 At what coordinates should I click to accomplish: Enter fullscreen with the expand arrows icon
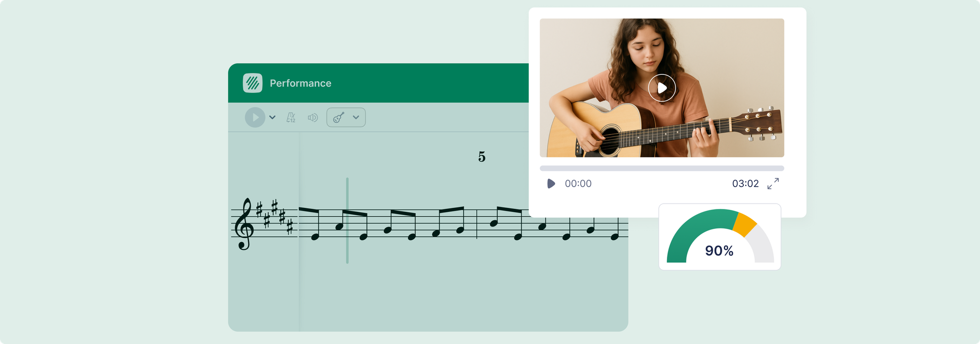pos(773,183)
